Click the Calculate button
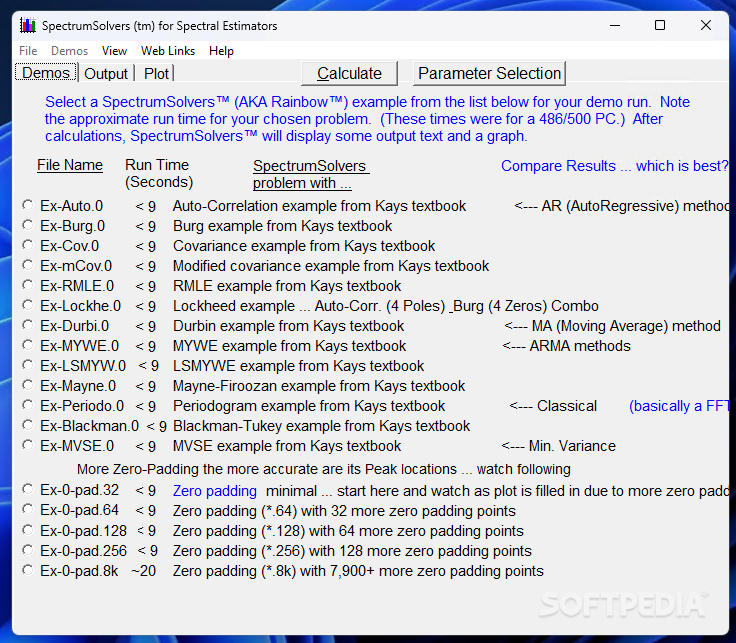 349,73
